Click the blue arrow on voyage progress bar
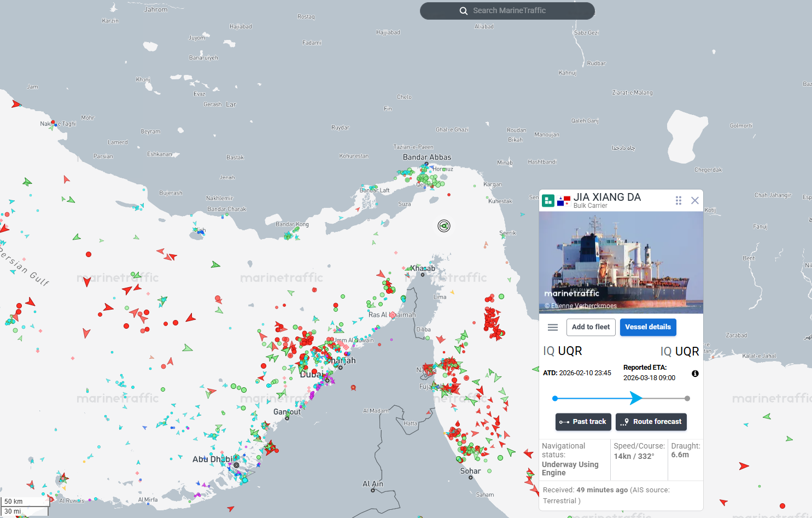This screenshot has width=812, height=518. (636, 398)
